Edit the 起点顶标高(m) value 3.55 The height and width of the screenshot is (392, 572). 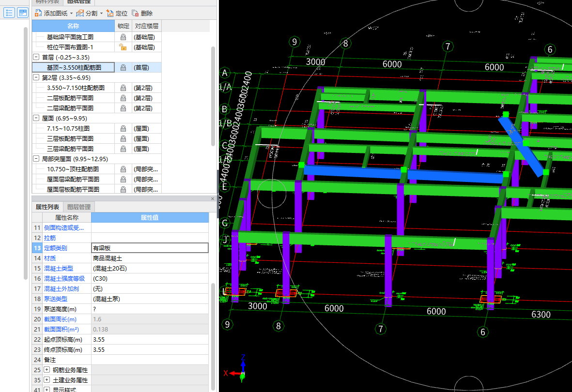pyautogui.click(x=150, y=339)
